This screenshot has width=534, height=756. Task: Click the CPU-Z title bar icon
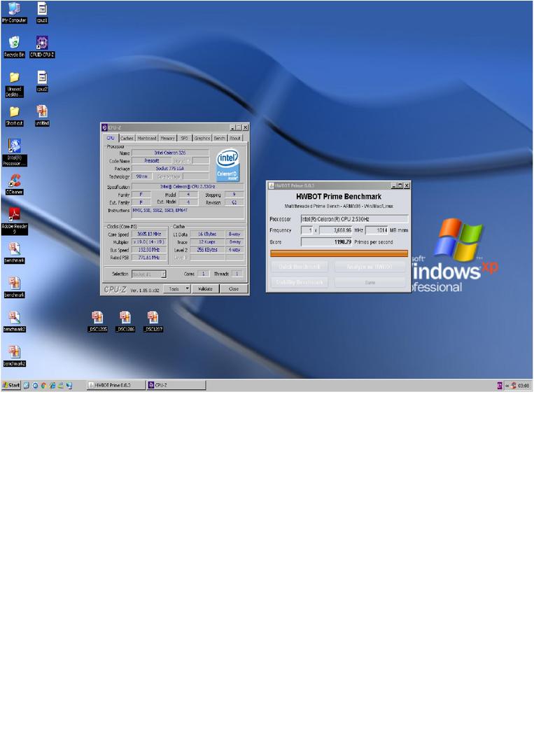(x=104, y=127)
